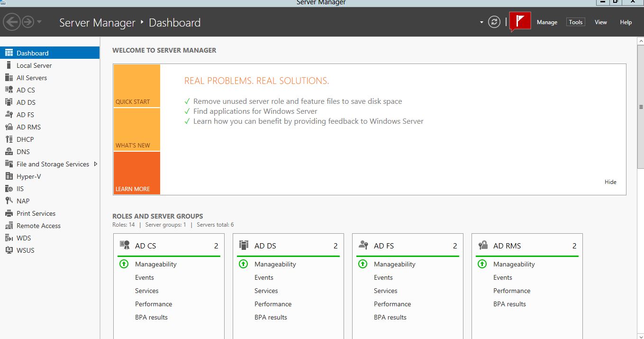
Task: Select Local Server in navigation pane
Action: click(34, 65)
